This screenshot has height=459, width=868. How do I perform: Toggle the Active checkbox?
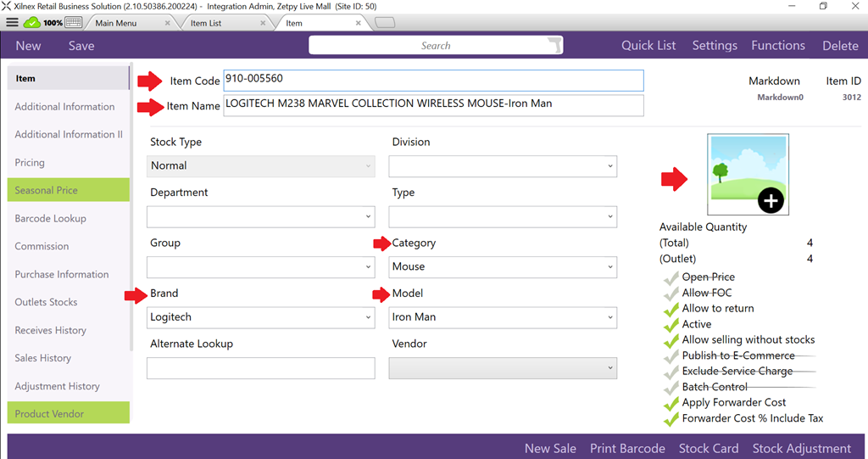671,324
